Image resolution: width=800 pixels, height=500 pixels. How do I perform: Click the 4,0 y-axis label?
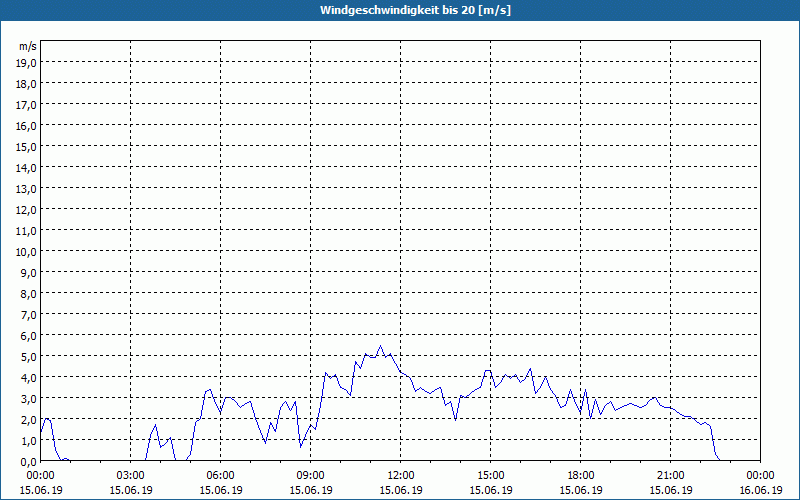pyautogui.click(x=29, y=378)
